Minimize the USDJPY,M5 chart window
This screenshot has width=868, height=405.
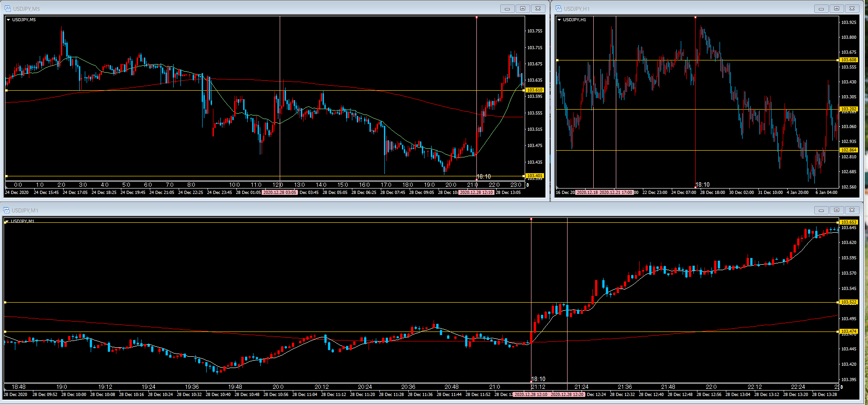[x=507, y=9]
